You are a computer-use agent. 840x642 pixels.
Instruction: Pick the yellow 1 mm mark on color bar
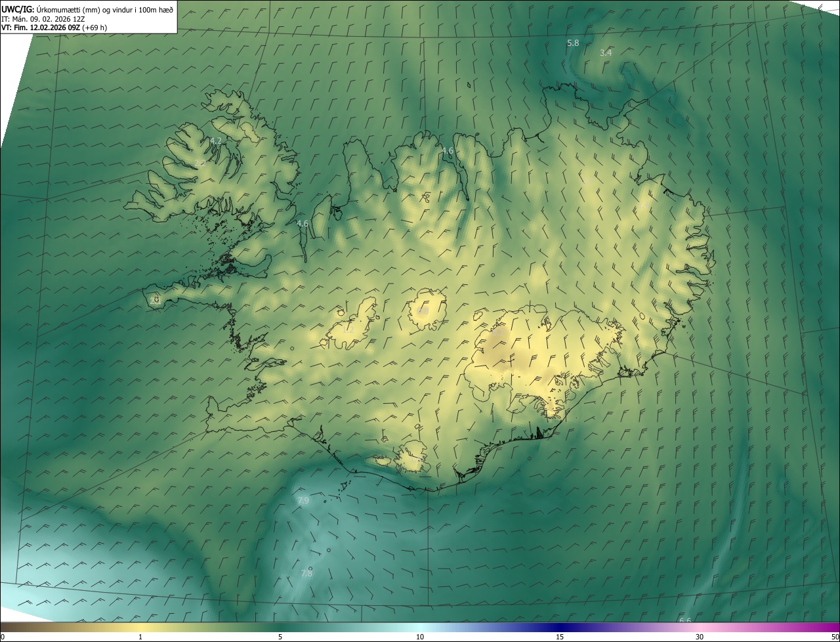140,637
